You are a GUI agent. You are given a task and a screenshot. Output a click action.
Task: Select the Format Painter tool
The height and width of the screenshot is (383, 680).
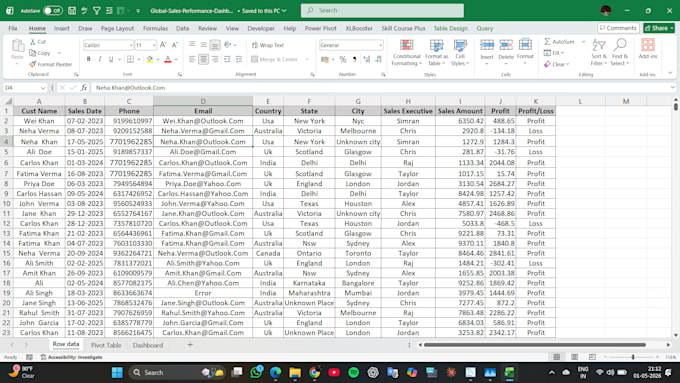(51, 64)
